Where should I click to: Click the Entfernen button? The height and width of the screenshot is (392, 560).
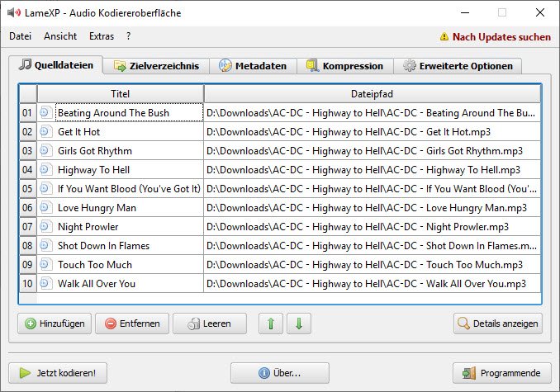[132, 324]
